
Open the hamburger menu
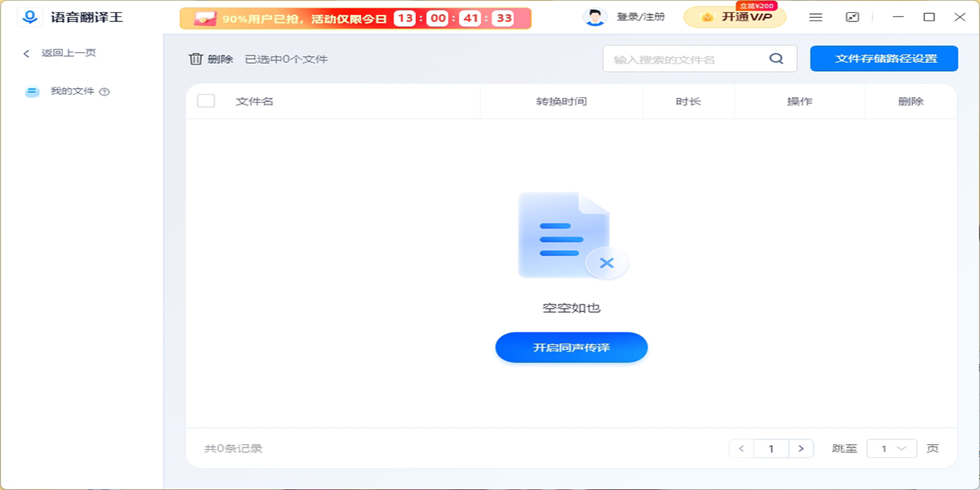[x=815, y=16]
